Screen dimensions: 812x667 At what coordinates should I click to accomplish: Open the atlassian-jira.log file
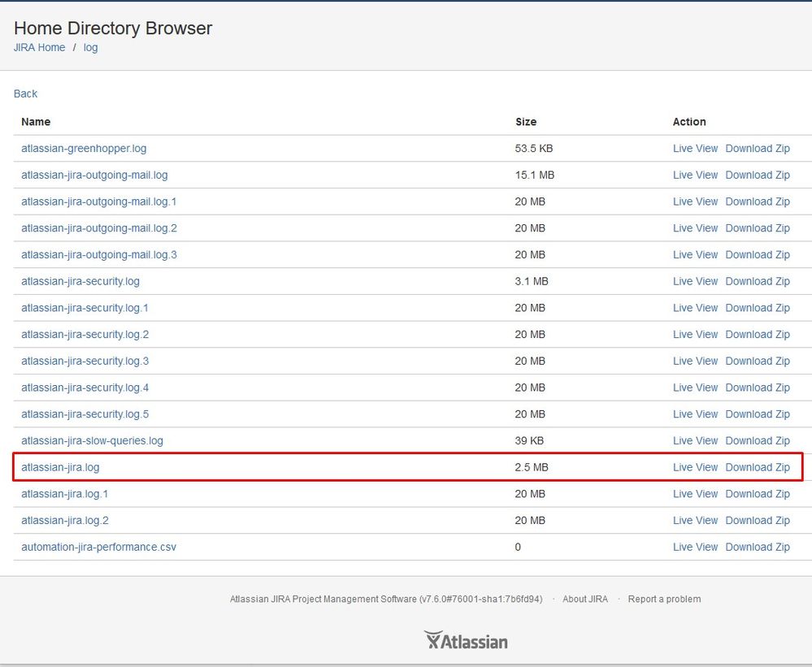[60, 467]
